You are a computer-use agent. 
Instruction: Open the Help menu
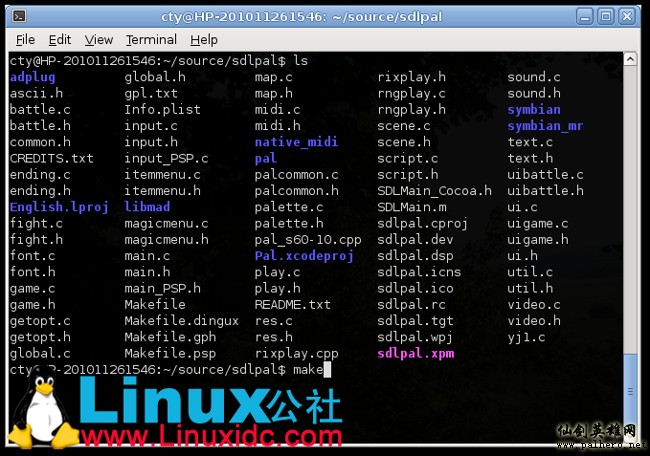point(203,39)
